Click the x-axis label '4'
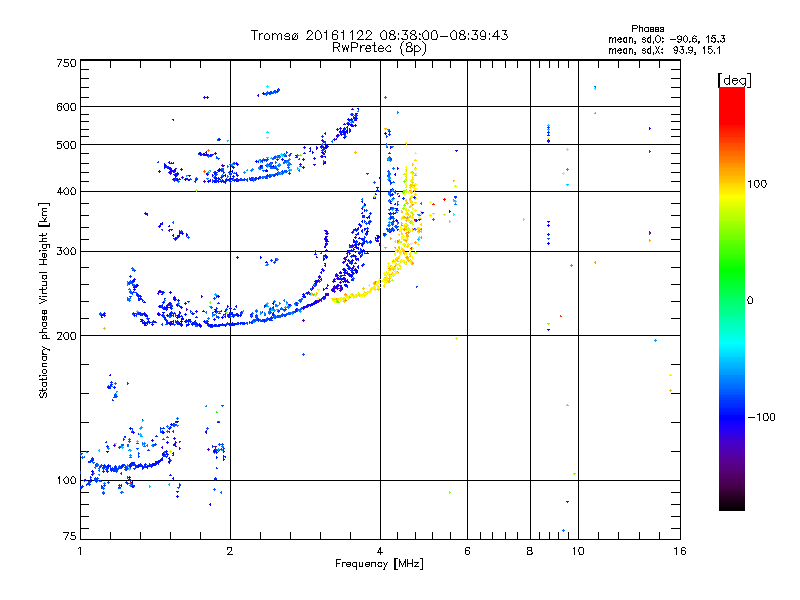Viewport: 800px width, 600px height. [380, 551]
